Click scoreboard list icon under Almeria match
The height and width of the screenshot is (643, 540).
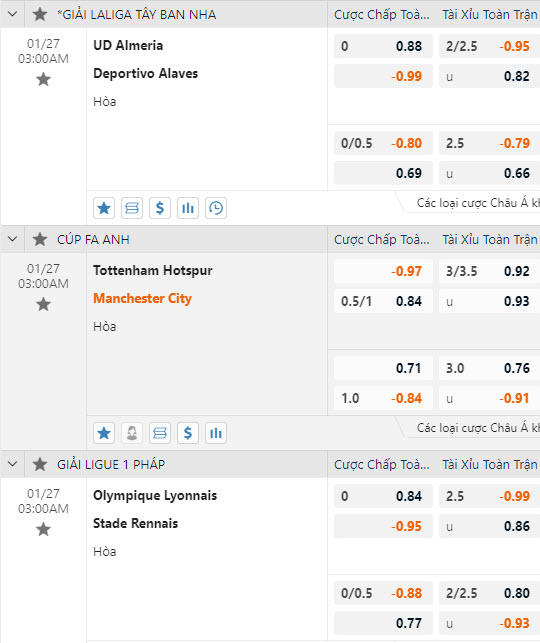pyautogui.click(x=132, y=208)
